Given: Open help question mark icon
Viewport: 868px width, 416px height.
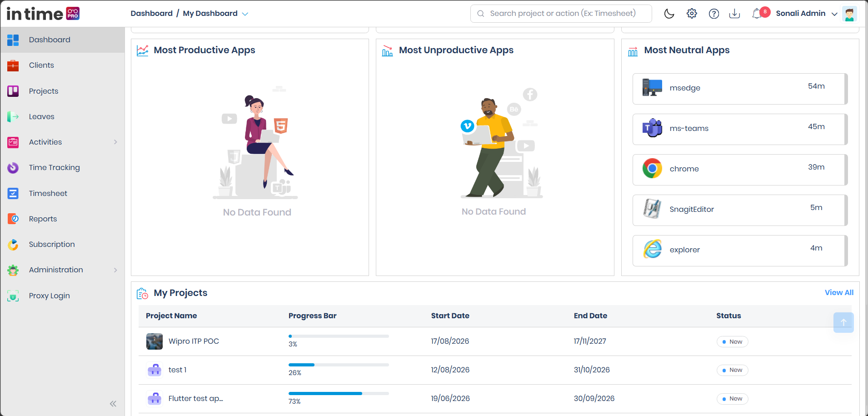Looking at the screenshot, I should coord(714,14).
